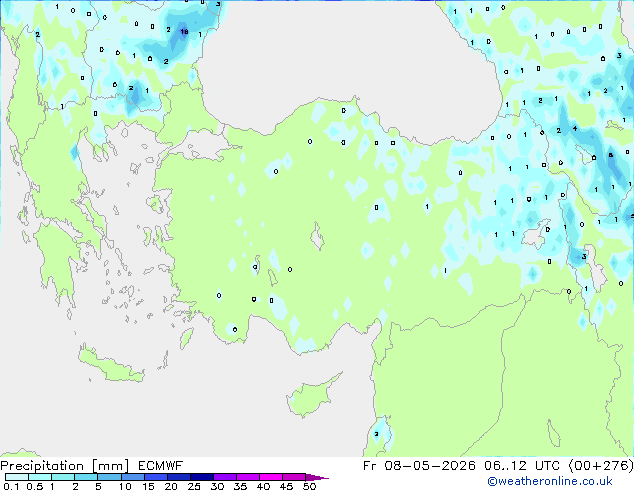Screen dimensions: 634x490
Task: Click the 0.5–1 mm legend color box
Action: coord(40,477)
